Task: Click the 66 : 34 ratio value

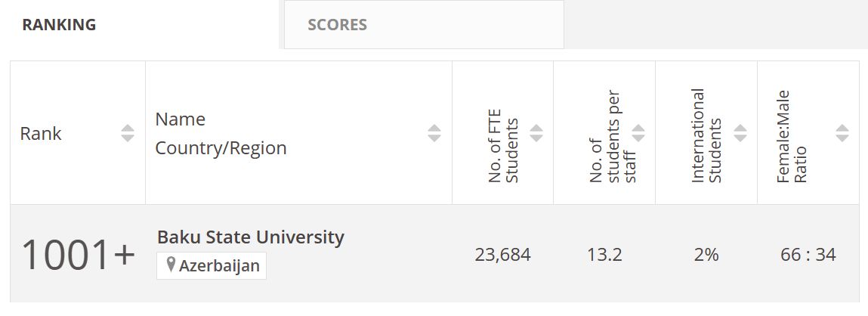Action: 808,255
